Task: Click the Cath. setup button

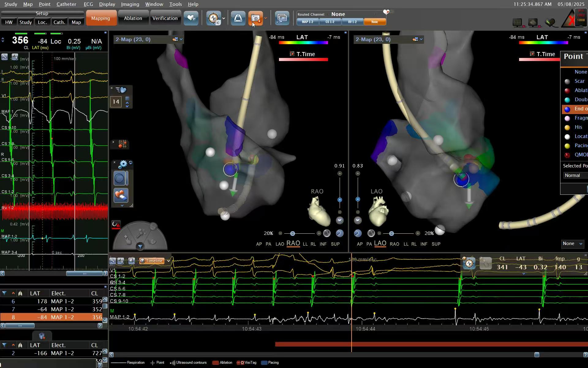Action: tap(59, 22)
